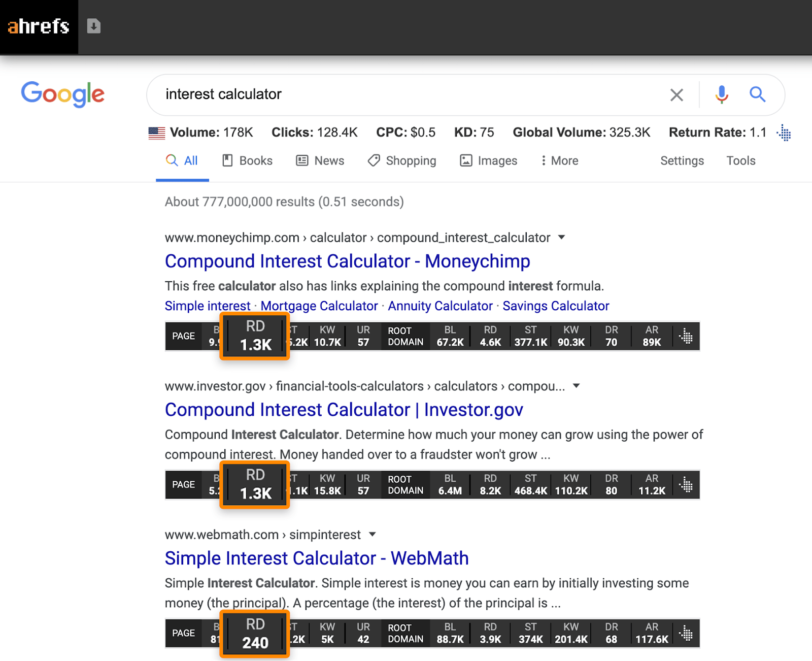Viewport: 812px width, 661px height.
Task: Open Compound Interest Calculator - Moneychimp result
Action: pos(347,261)
